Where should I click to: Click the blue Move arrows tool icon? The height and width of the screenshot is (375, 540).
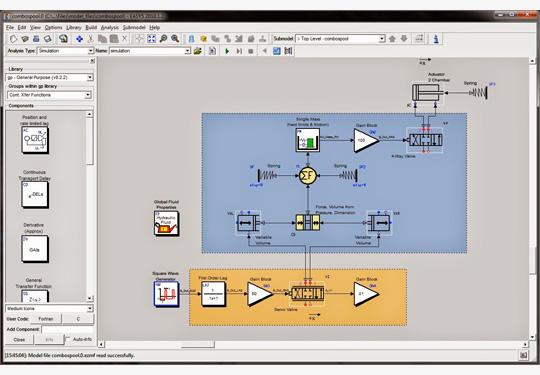point(79,39)
